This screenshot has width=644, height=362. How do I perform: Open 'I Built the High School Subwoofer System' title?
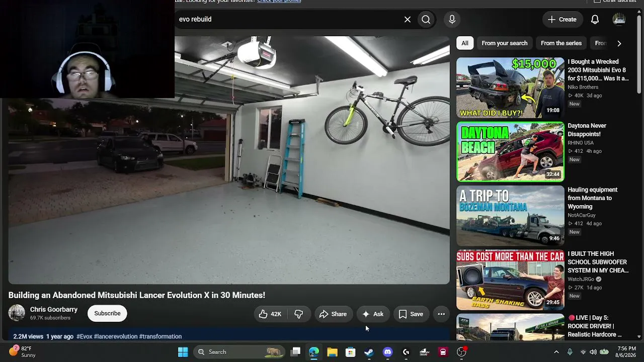tap(598, 262)
